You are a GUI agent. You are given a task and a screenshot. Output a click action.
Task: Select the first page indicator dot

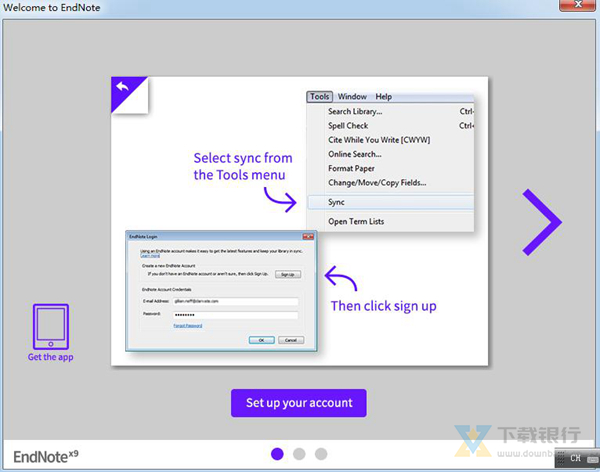point(277,454)
